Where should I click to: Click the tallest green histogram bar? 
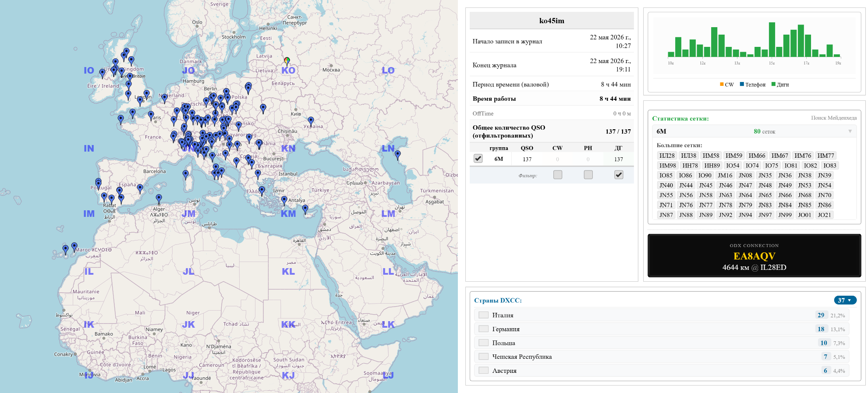[772, 39]
